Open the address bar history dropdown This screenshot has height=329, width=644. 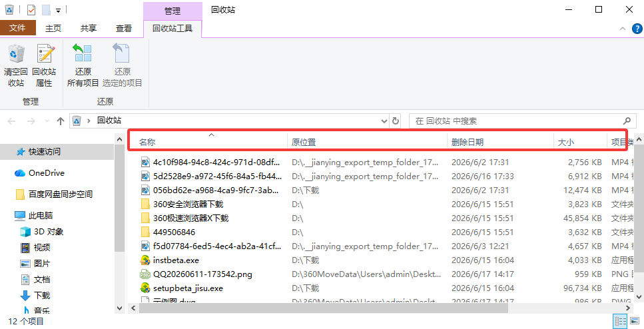point(384,121)
